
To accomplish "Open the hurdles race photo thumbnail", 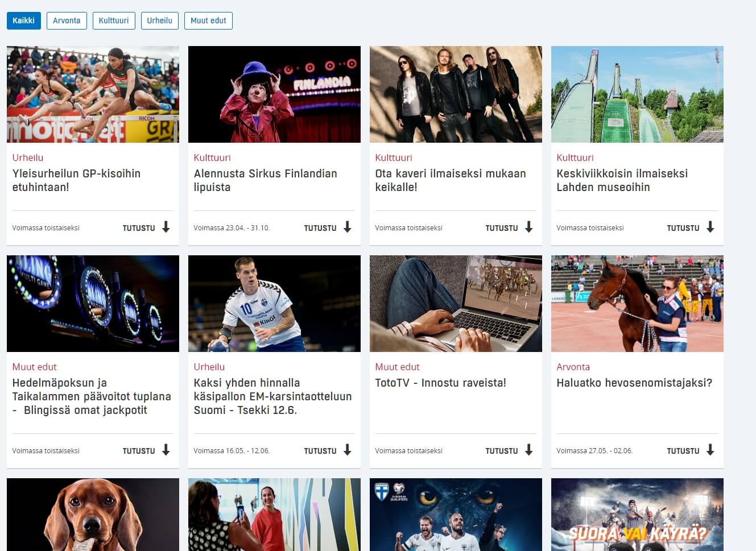I will tap(93, 94).
